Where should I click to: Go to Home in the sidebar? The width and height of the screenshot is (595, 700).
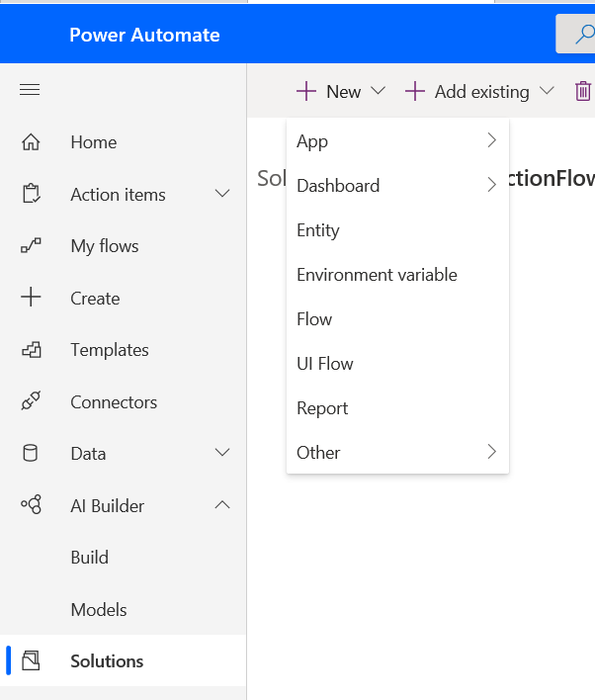click(x=94, y=142)
